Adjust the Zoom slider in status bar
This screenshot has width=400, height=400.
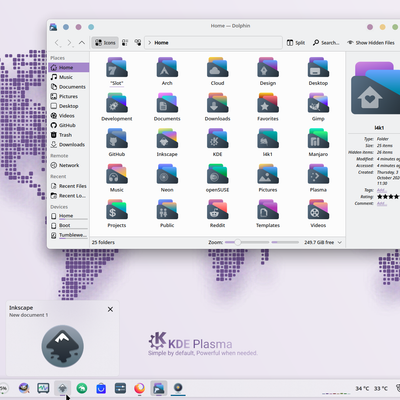247,242
